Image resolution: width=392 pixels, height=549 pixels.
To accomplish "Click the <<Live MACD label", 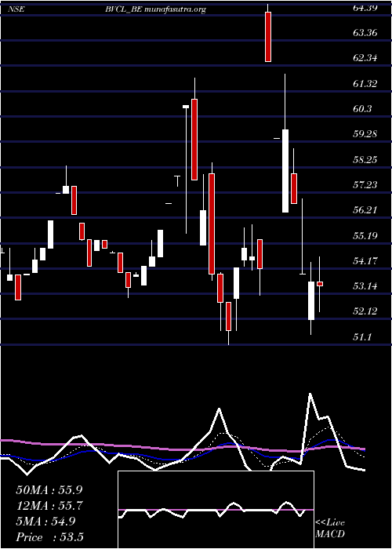I will pyautogui.click(x=330, y=529).
